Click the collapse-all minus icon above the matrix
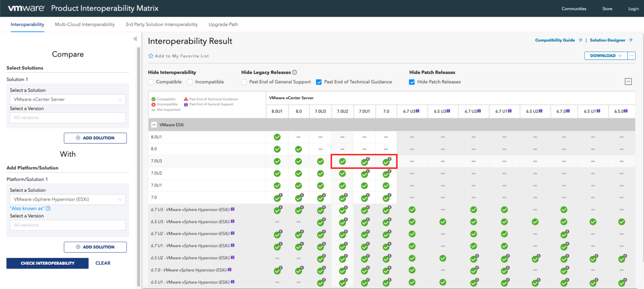644x289 pixels. point(628,81)
